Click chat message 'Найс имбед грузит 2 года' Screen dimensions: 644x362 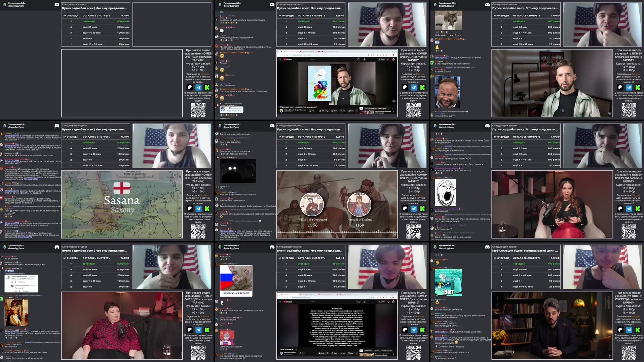448,35
